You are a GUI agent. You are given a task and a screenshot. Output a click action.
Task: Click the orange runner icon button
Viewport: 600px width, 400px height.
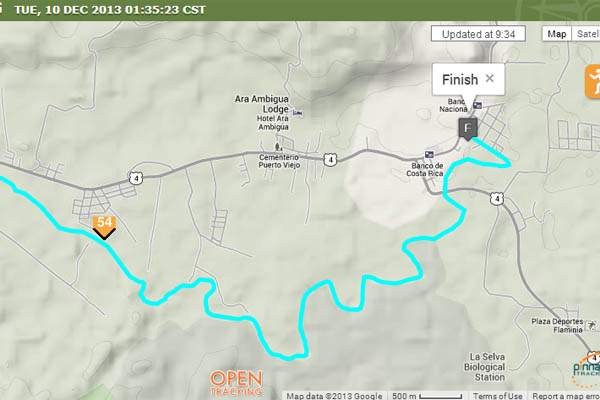(592, 82)
